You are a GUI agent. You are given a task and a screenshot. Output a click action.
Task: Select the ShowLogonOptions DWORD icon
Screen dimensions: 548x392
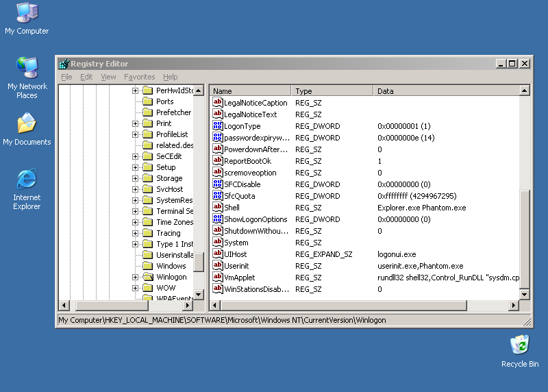[x=217, y=219]
